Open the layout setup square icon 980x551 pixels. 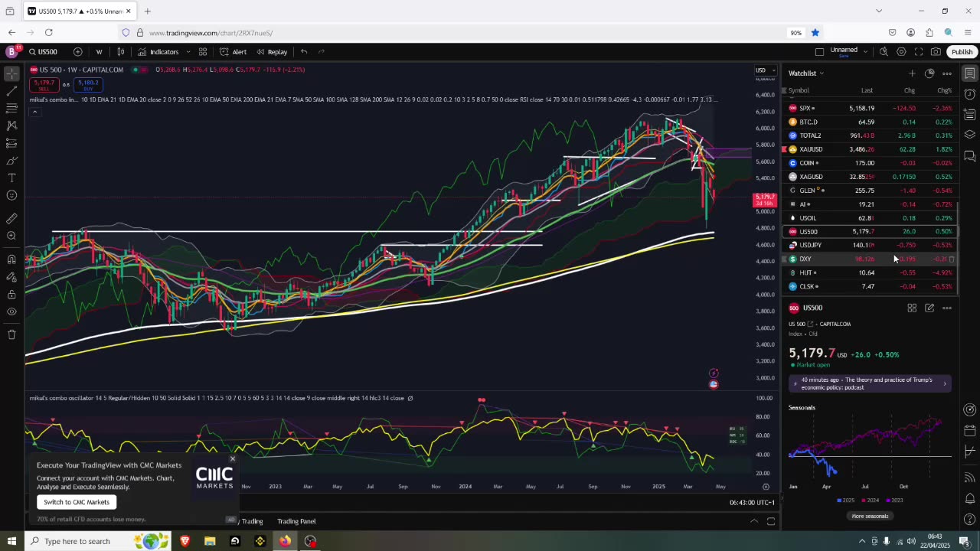(x=819, y=52)
